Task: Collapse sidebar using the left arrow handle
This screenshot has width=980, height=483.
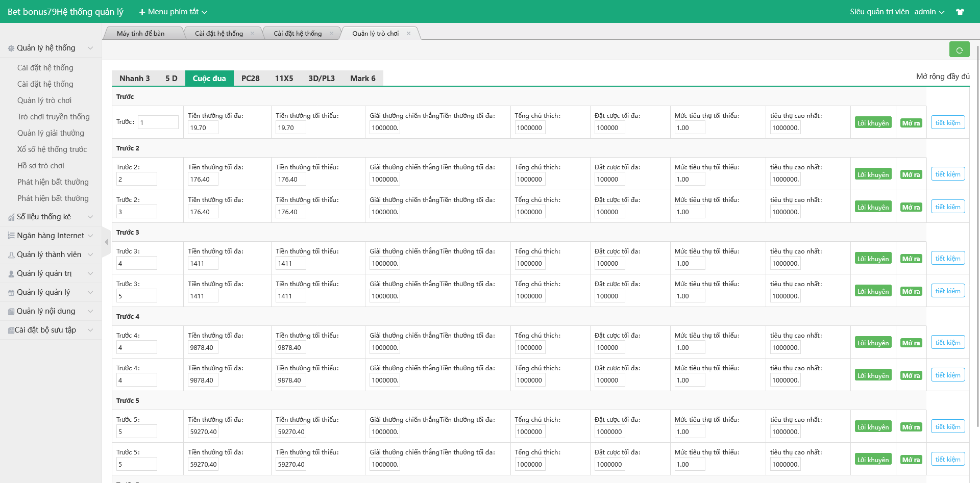Action: (106, 242)
